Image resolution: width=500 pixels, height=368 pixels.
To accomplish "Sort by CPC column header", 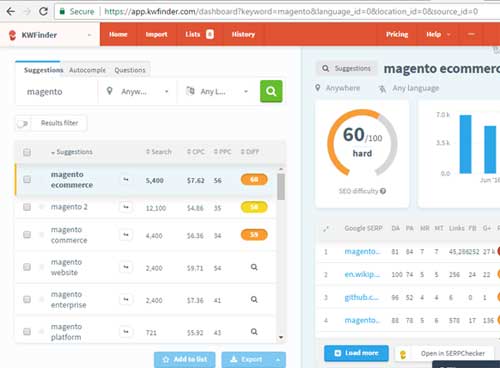I will click(x=196, y=152).
